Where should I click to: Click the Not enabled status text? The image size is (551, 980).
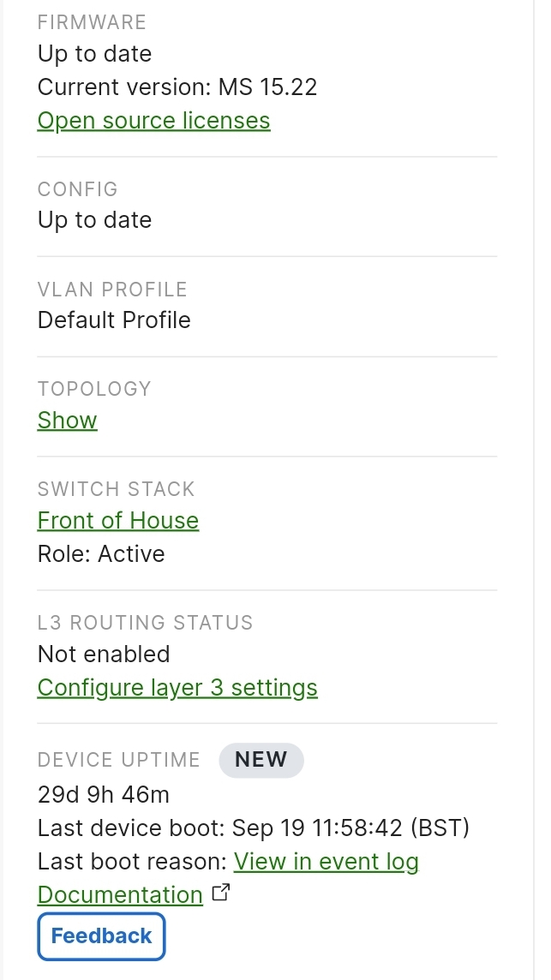pyautogui.click(x=103, y=654)
